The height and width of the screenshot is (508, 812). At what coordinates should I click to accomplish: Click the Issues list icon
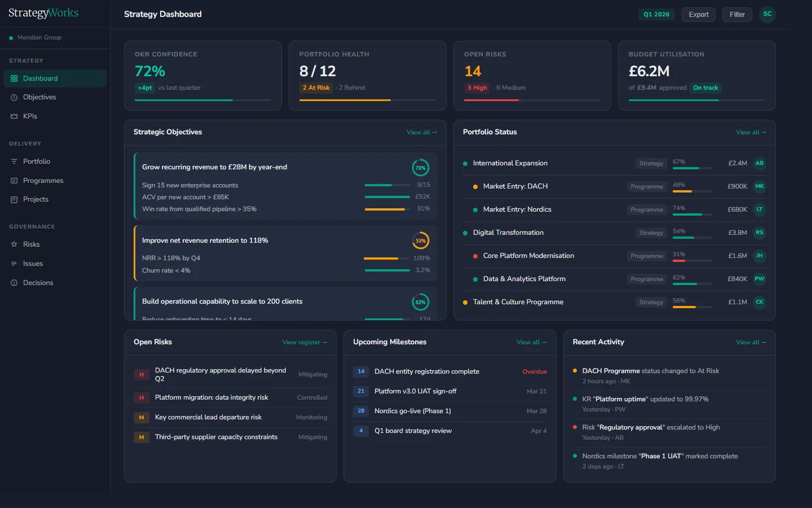14,263
